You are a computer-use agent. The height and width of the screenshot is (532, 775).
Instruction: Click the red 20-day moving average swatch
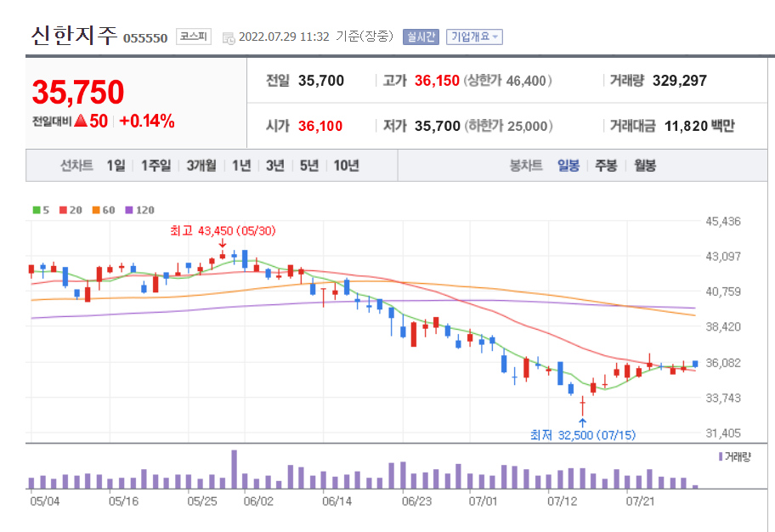(63, 210)
